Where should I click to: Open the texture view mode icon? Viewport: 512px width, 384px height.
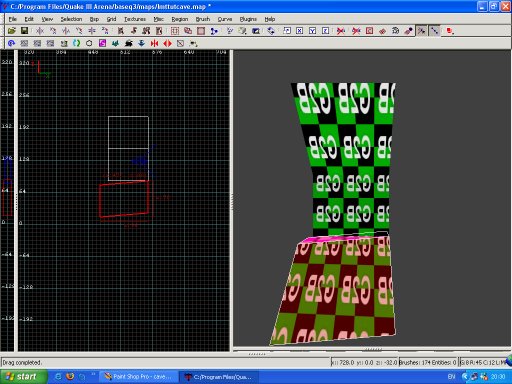pyautogui.click(x=242, y=31)
